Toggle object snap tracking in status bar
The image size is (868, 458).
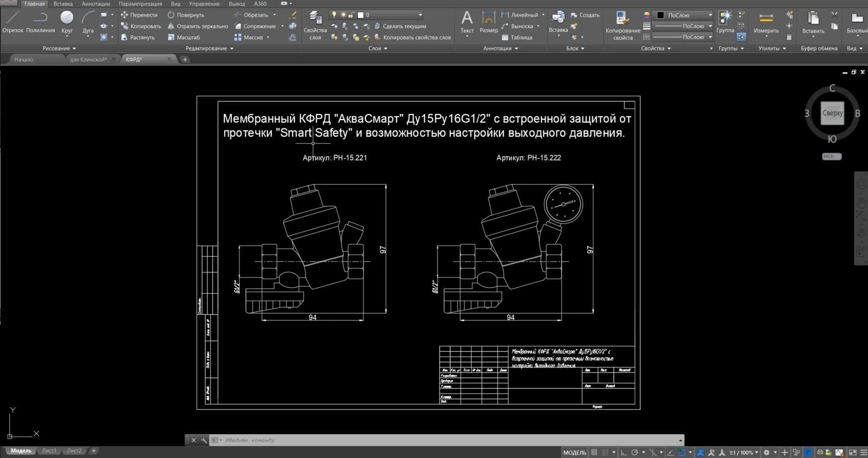click(670, 452)
